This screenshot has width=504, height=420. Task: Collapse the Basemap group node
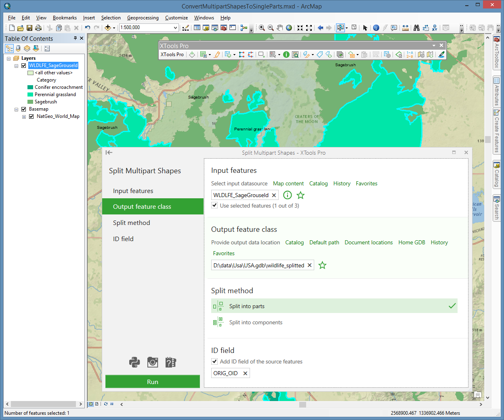coord(17,109)
